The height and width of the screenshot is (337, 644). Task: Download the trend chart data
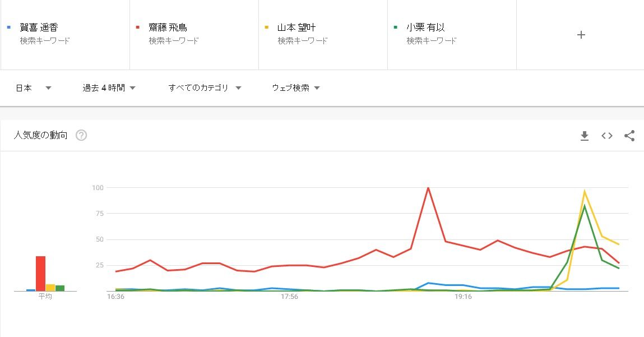(x=585, y=136)
